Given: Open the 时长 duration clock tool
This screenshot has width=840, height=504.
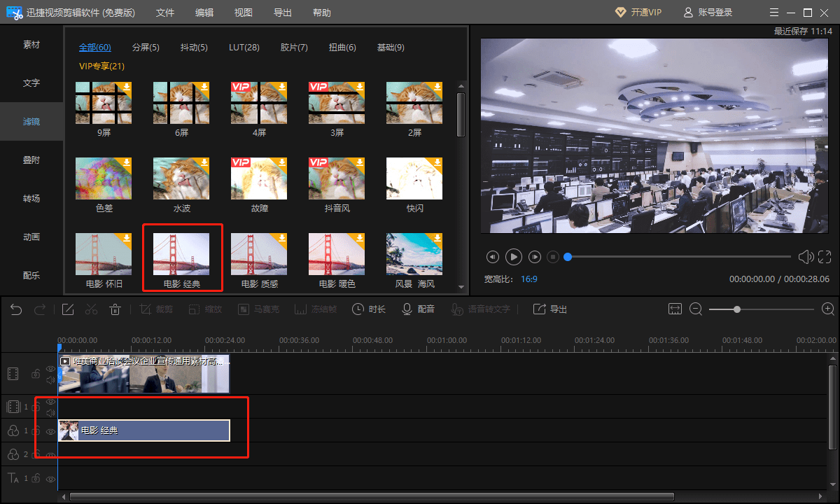Looking at the screenshot, I should (x=369, y=309).
